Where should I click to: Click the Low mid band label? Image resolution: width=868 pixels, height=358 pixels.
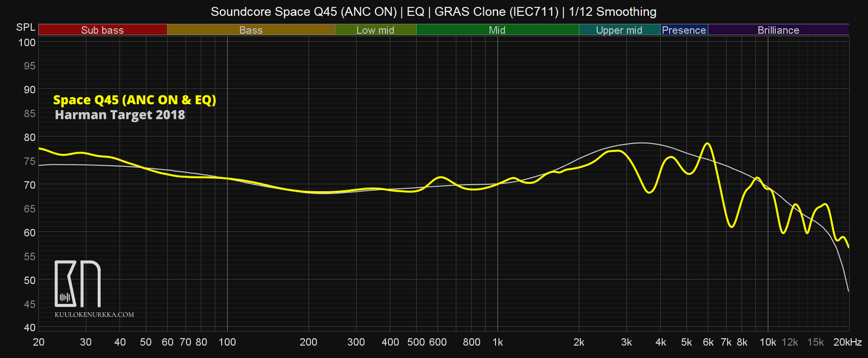pyautogui.click(x=375, y=30)
